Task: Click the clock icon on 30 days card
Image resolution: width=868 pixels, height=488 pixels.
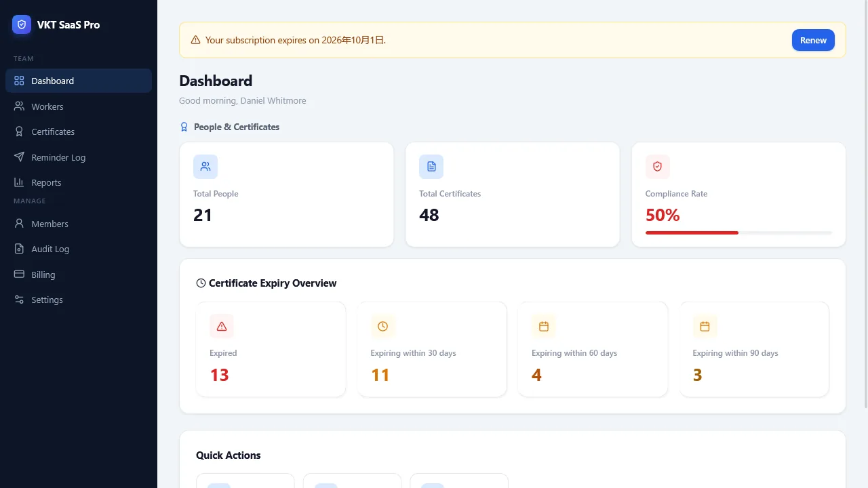Action: click(x=382, y=327)
